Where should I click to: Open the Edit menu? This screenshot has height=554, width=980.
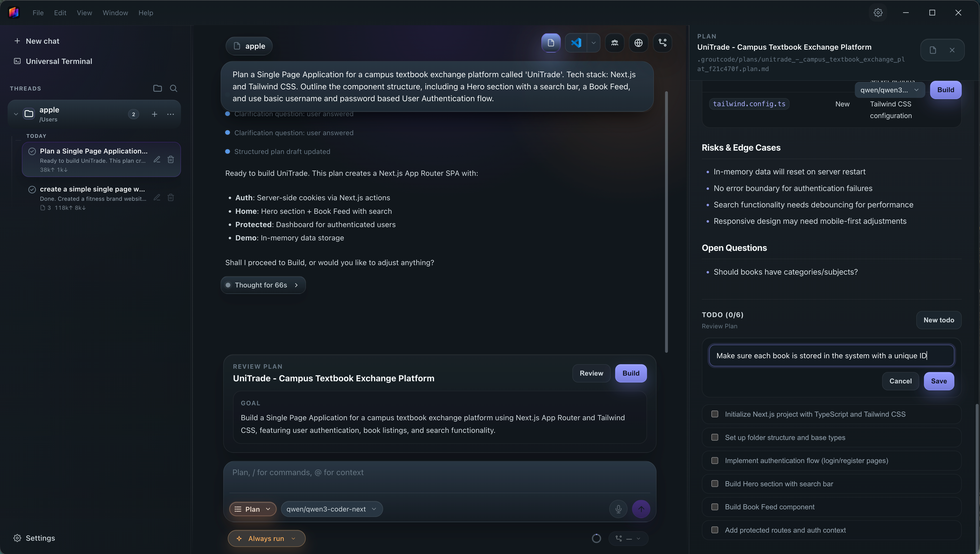[x=60, y=13]
